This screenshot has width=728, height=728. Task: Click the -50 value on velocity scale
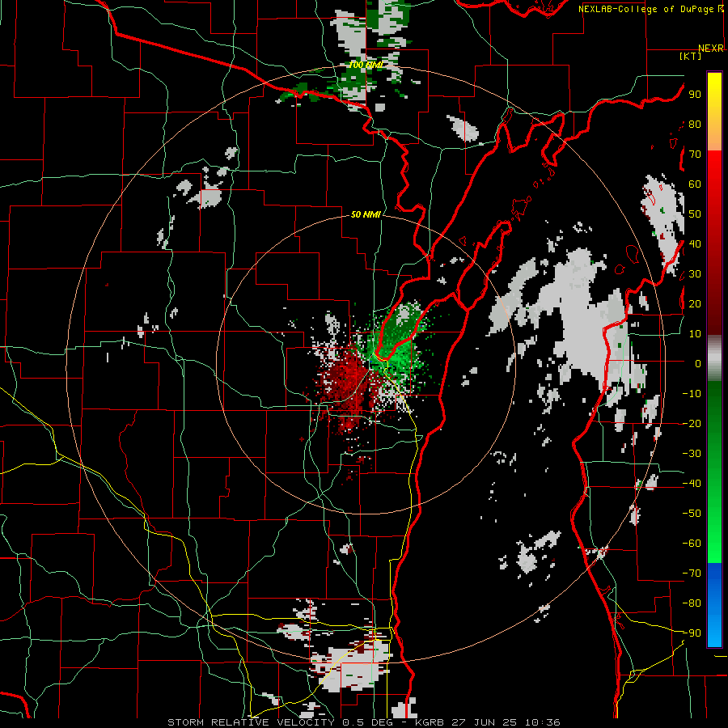(x=692, y=514)
